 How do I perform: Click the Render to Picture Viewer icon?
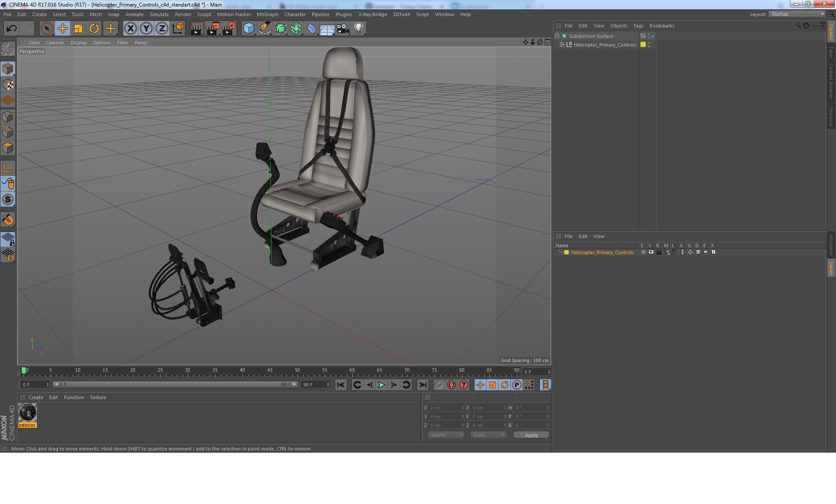[x=213, y=29]
